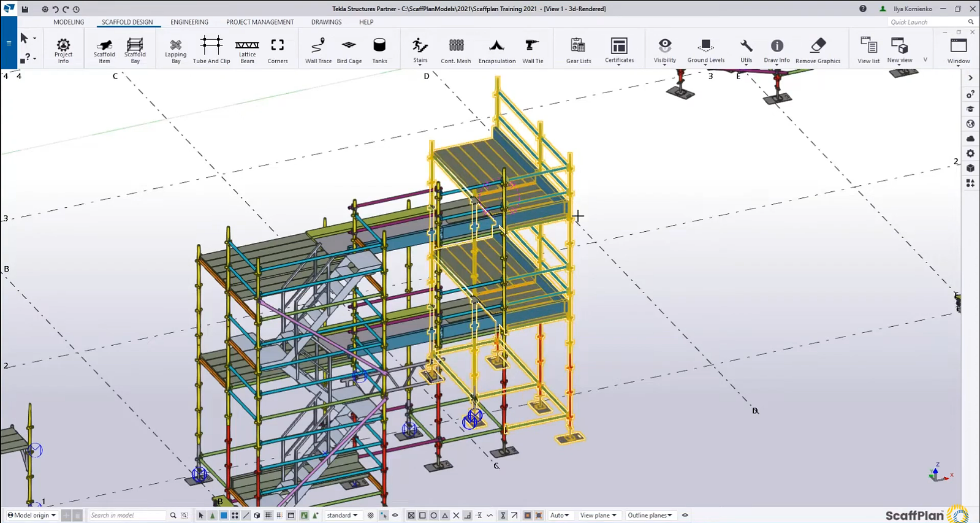Open Draw Info

click(777, 50)
